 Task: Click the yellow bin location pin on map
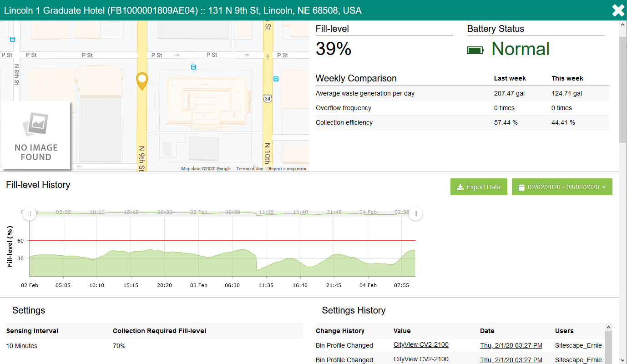pos(142,81)
